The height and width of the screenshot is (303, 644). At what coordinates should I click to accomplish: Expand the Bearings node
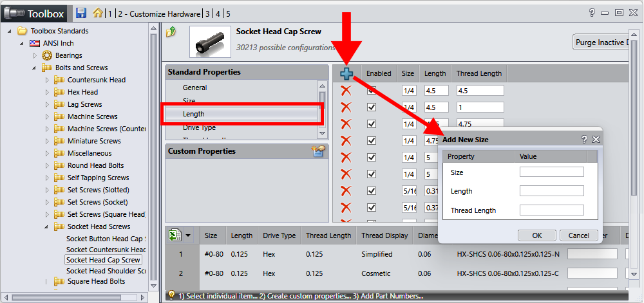pos(35,55)
